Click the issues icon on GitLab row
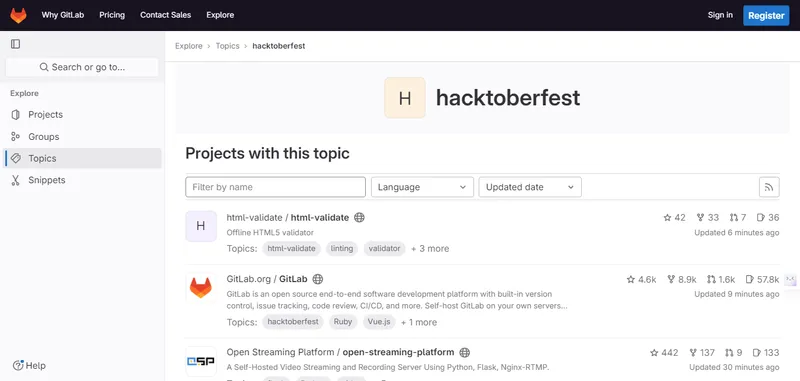Viewport: 800px width, 381px height. [749, 280]
